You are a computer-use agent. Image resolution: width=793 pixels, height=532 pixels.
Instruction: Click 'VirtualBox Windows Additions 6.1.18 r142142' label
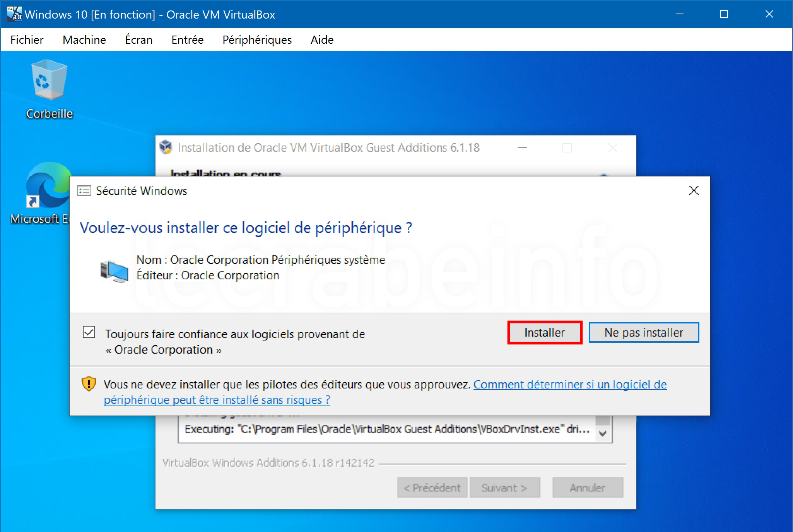click(269, 463)
